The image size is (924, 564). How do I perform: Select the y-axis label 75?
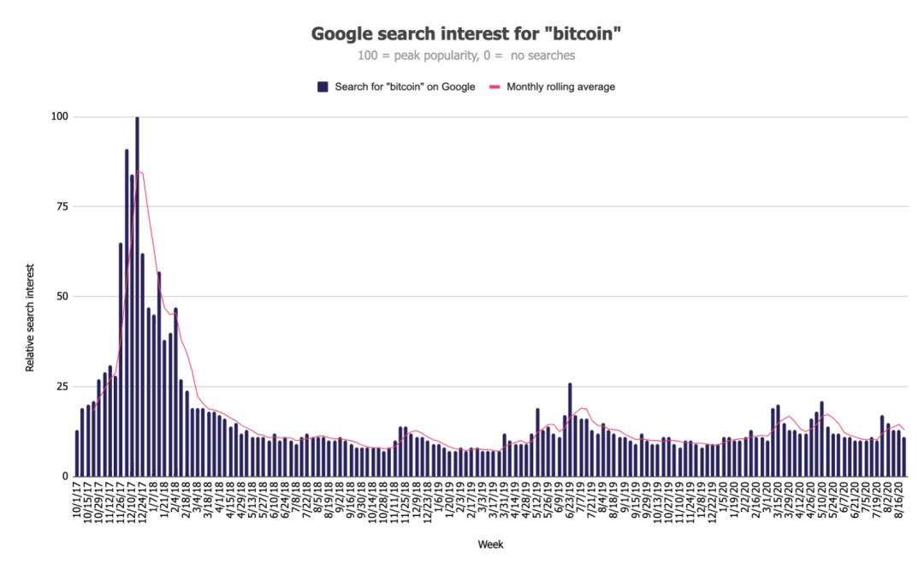[62, 206]
